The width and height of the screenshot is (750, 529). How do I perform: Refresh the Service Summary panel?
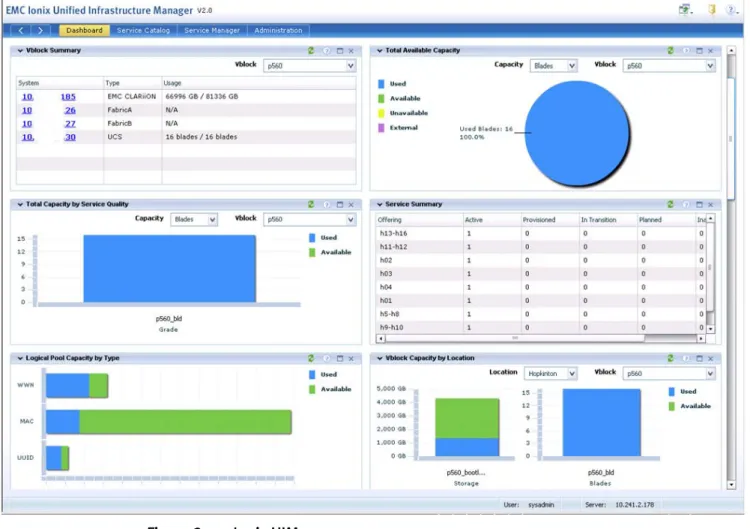coord(671,204)
